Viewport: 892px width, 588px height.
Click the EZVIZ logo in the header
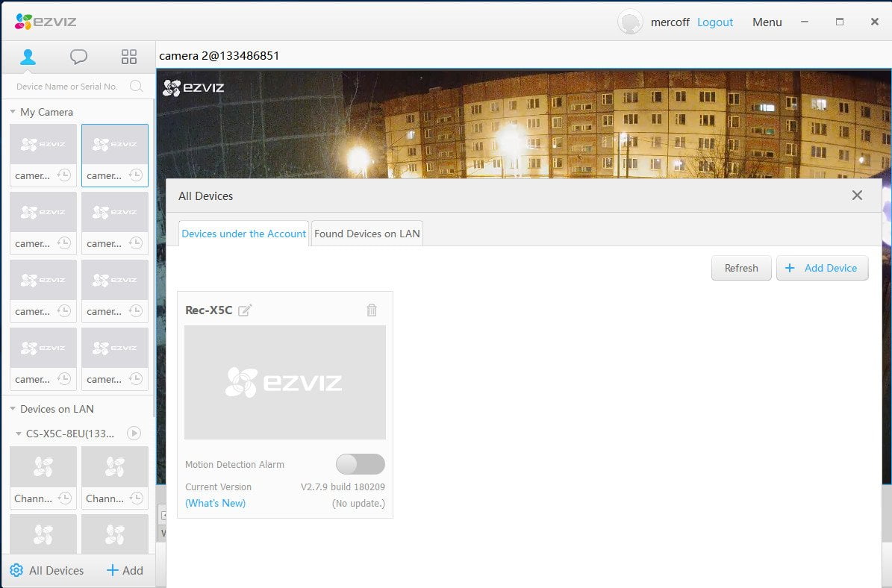[x=46, y=22]
